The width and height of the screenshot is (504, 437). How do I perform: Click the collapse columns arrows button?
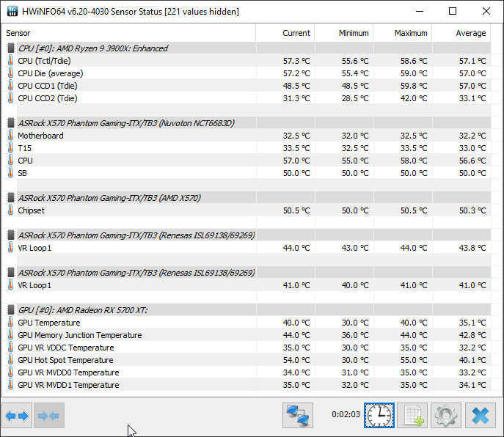point(49,416)
